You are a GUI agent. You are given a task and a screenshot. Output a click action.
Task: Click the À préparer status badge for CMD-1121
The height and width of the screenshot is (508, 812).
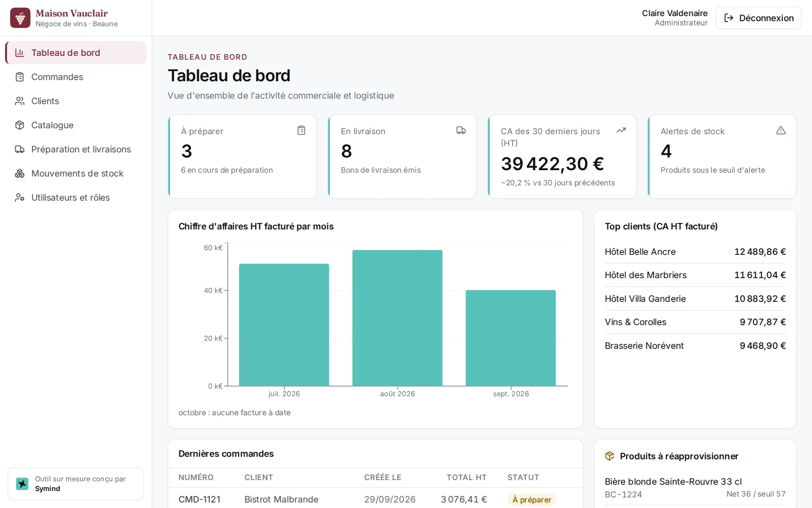[x=532, y=500]
